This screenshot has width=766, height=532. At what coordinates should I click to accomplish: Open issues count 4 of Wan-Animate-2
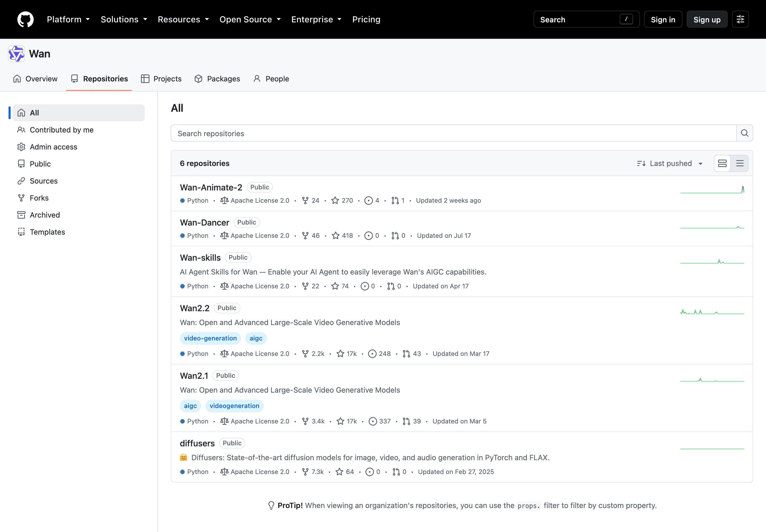[372, 200]
